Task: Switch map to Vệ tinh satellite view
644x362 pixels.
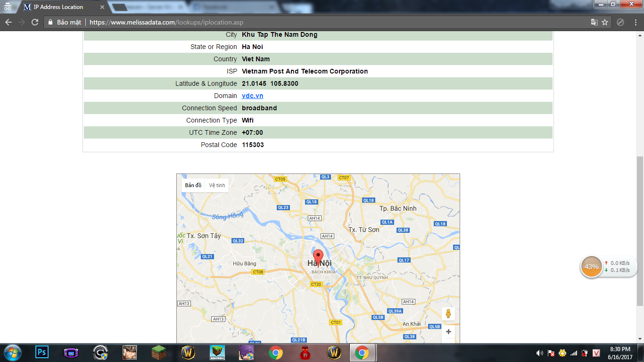Action: (217, 185)
